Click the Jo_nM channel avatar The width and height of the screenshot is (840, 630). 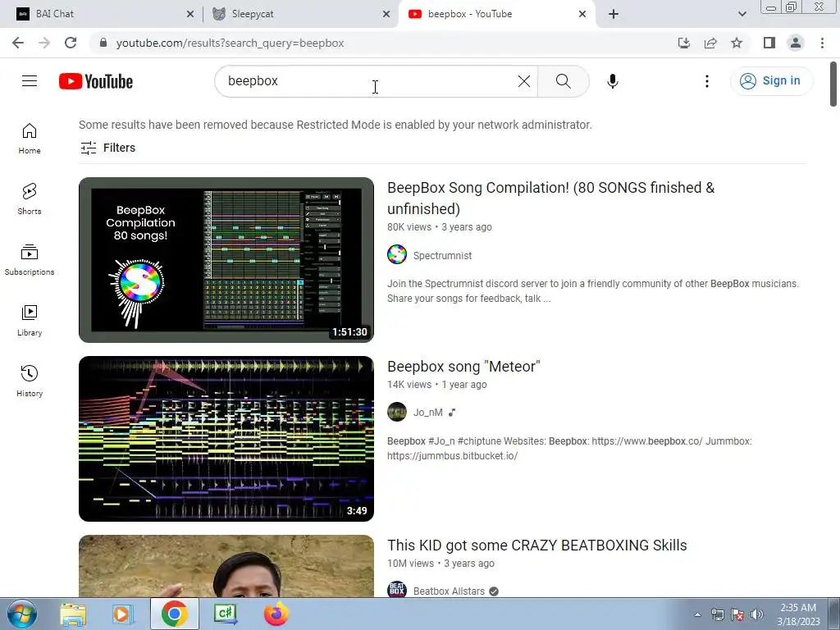[x=397, y=412]
